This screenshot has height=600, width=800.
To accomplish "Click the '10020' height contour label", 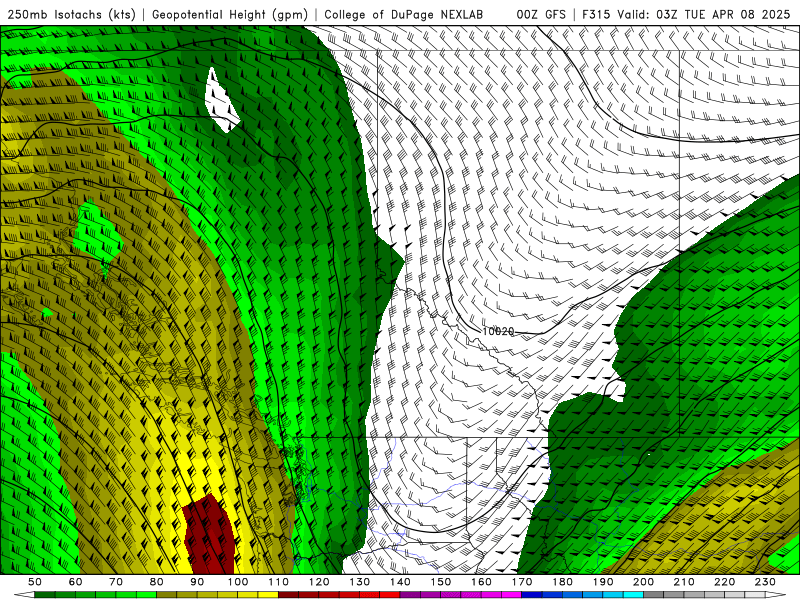I will click(498, 332).
